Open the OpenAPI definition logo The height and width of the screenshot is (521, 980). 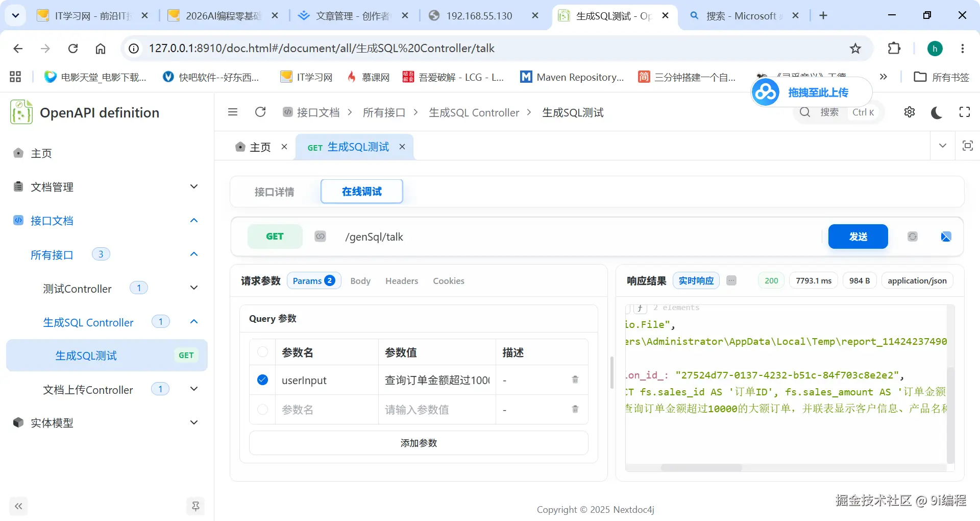click(x=21, y=112)
